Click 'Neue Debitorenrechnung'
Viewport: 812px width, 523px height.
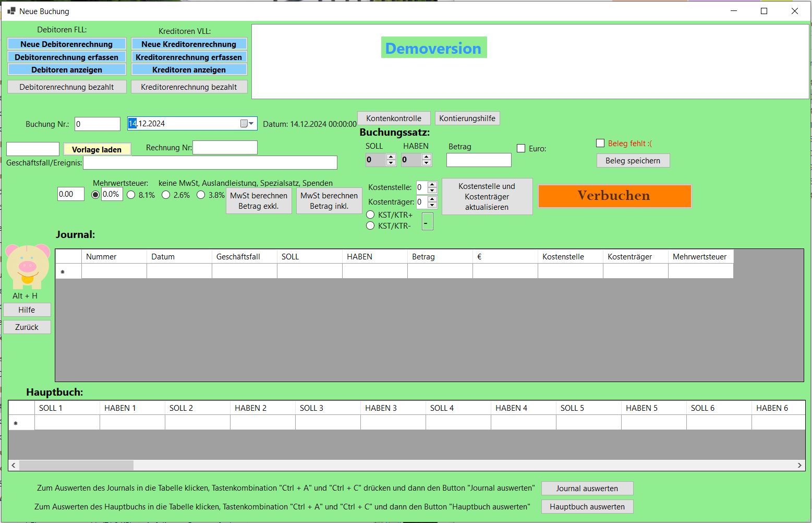click(66, 44)
